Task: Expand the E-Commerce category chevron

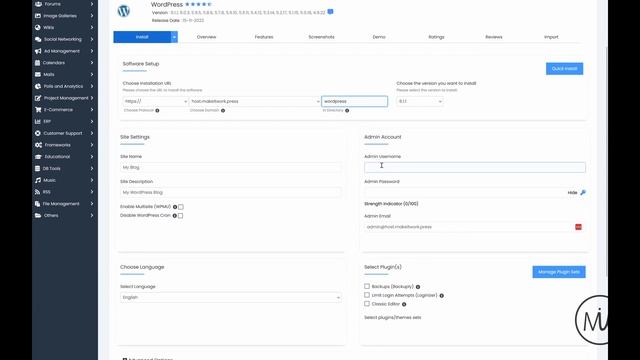Action: tap(92, 110)
